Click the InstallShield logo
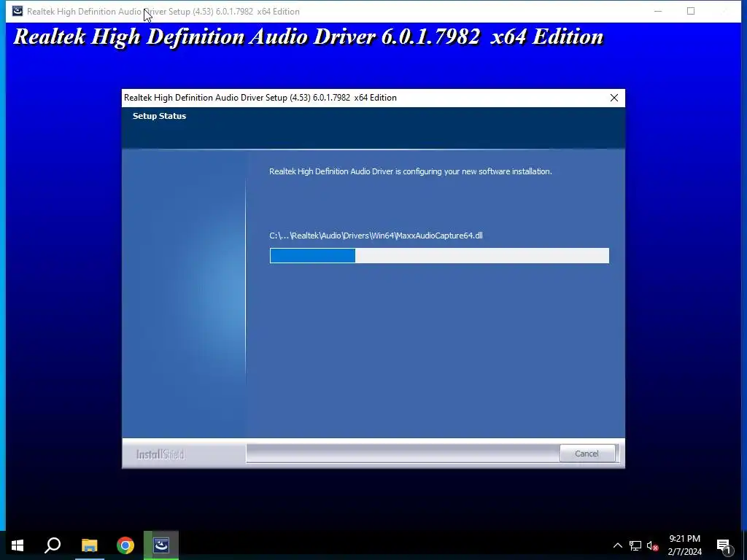 tap(160, 454)
